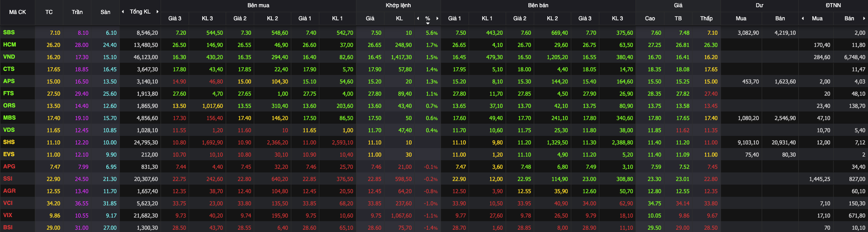Click the left arrow in ĐTNN Mua header
This screenshot has height=232, width=868.
tap(803, 19)
